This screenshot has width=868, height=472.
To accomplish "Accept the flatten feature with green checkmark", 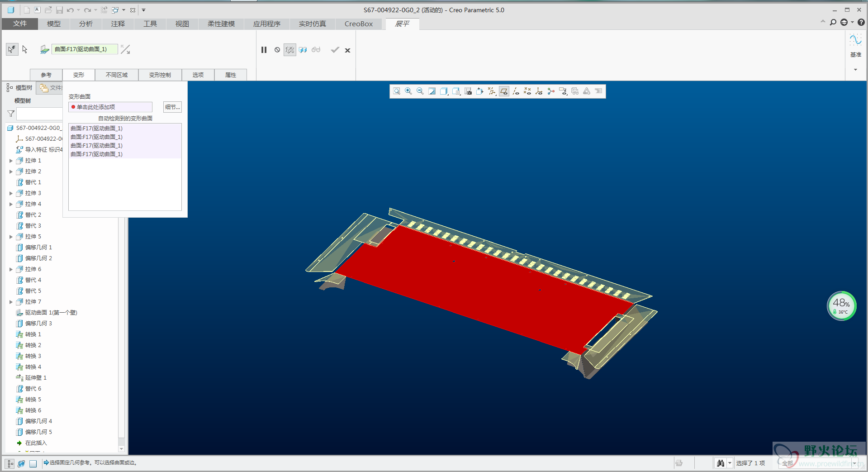I will 335,50.
